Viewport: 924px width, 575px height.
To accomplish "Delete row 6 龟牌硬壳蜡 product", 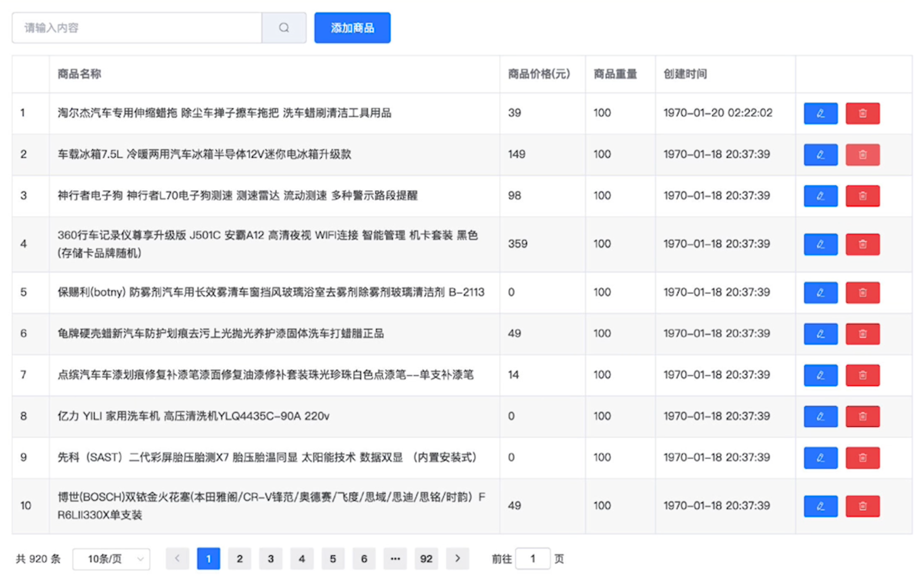I will pyautogui.click(x=863, y=334).
